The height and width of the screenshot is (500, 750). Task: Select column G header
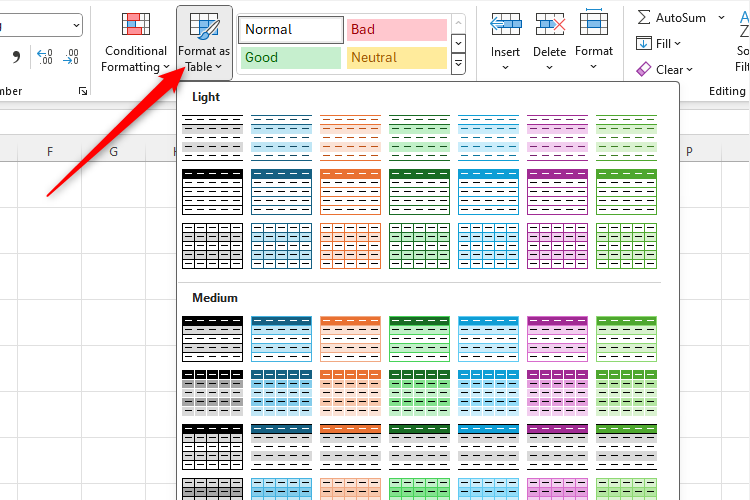click(113, 152)
